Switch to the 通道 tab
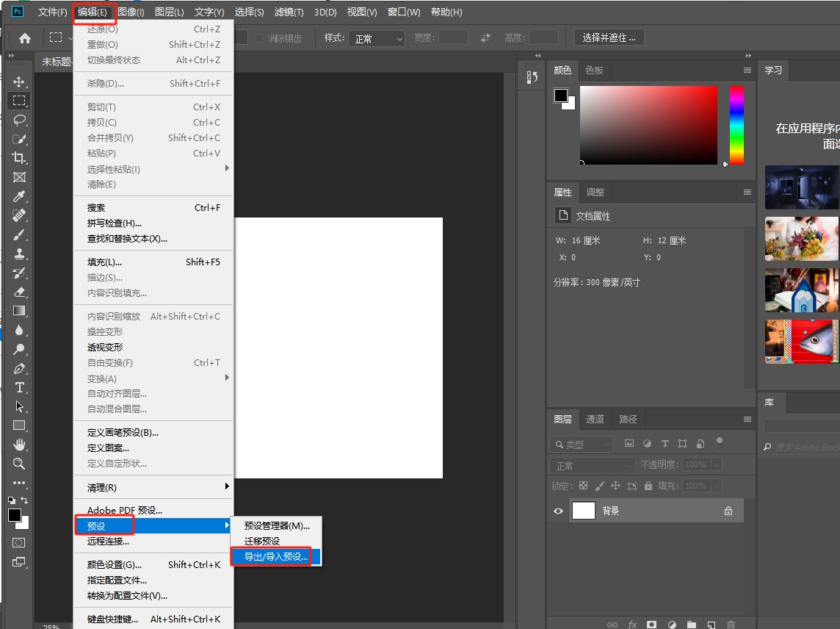 pyautogui.click(x=595, y=419)
